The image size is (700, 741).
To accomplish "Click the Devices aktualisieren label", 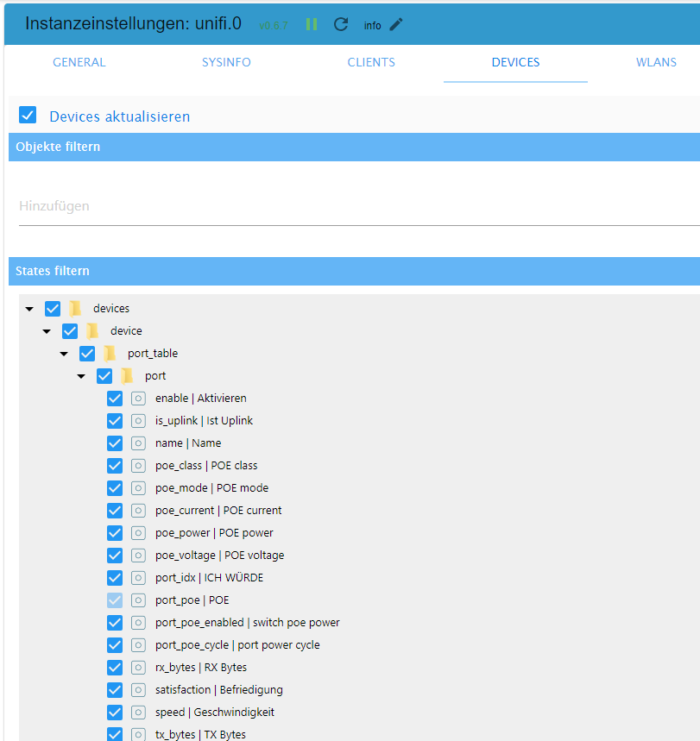I will coord(120,116).
